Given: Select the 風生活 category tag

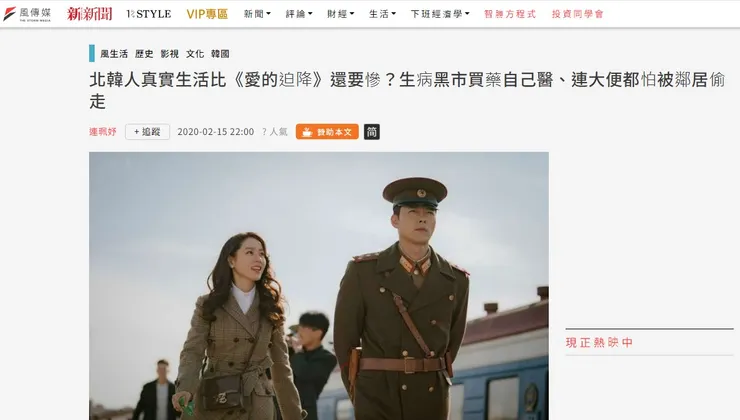Looking at the screenshot, I should pos(114,54).
